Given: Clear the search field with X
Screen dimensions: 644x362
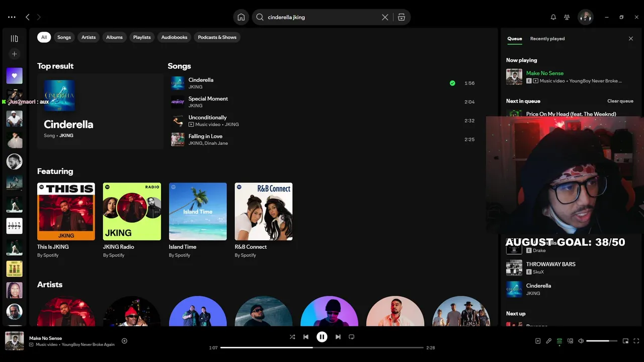Looking at the screenshot, I should point(385,17).
